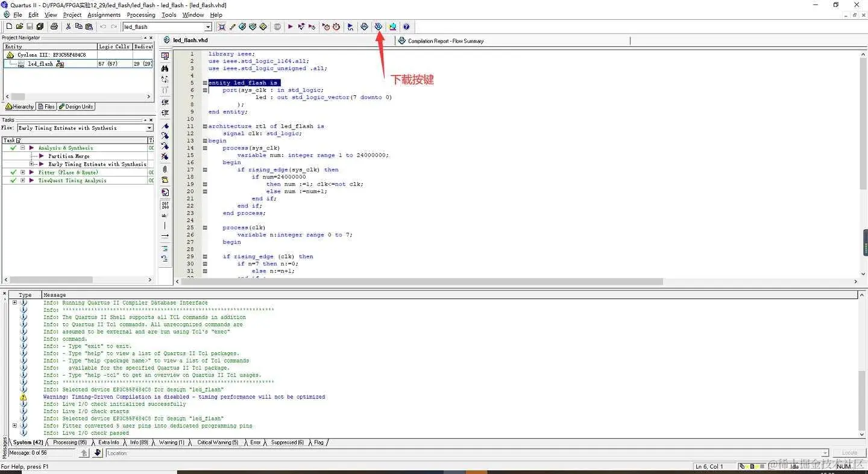The width and height of the screenshot is (868, 474).
Task: Click the TimeQuest timing analyzer clock icon
Action: pos(336,27)
